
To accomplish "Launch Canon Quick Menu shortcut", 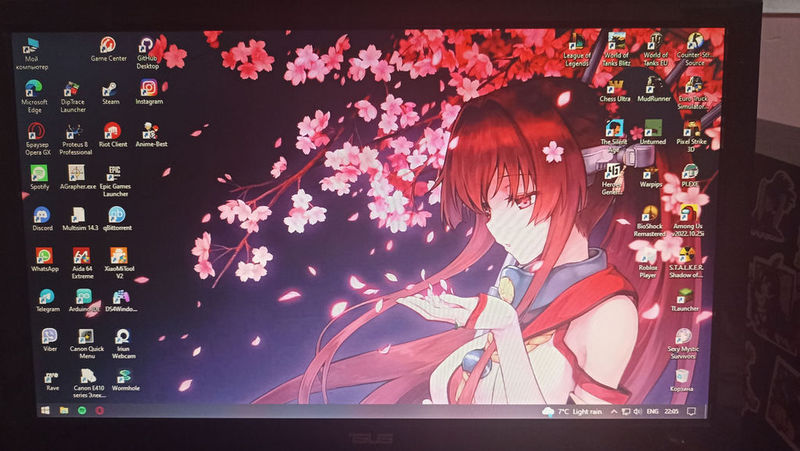I will [87, 343].
